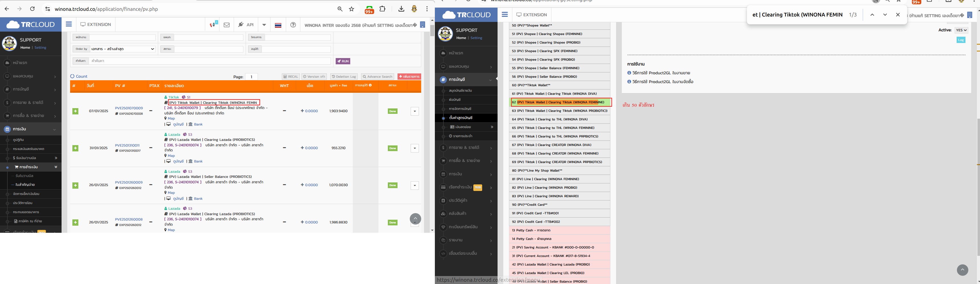Image resolution: width=980 pixels, height=284 pixels.
Task: Open ตั้งค่าสูตรบัญชี in right window sidebar
Action: point(461,118)
